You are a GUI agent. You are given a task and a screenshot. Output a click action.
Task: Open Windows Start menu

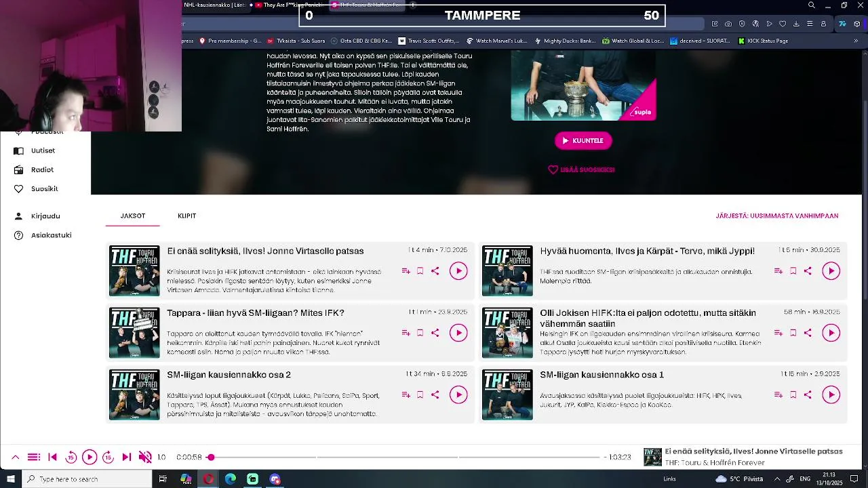[11, 479]
